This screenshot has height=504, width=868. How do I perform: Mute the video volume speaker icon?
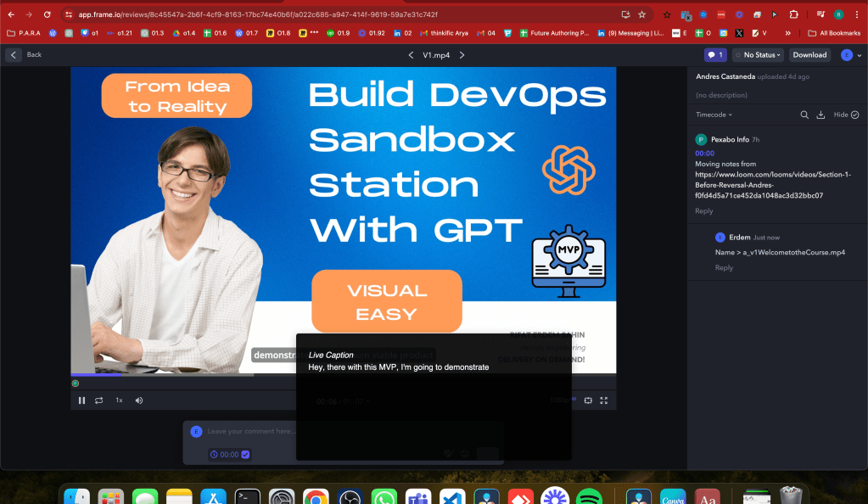(x=139, y=400)
